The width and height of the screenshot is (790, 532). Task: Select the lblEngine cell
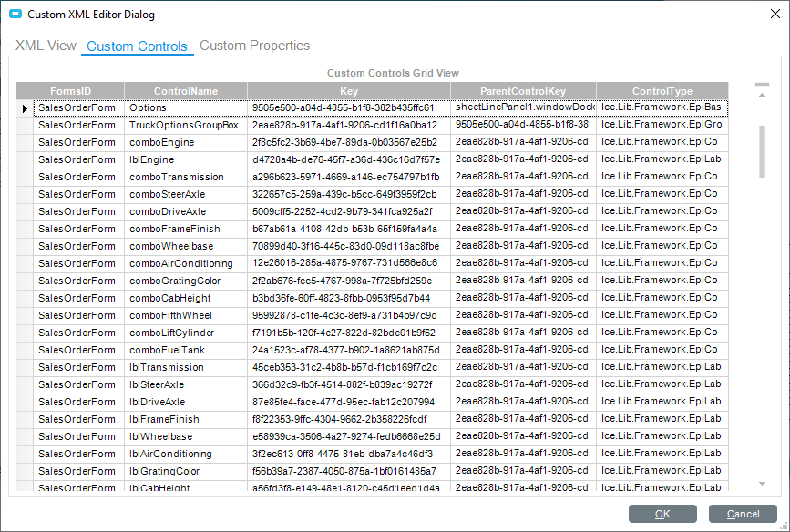pos(185,159)
